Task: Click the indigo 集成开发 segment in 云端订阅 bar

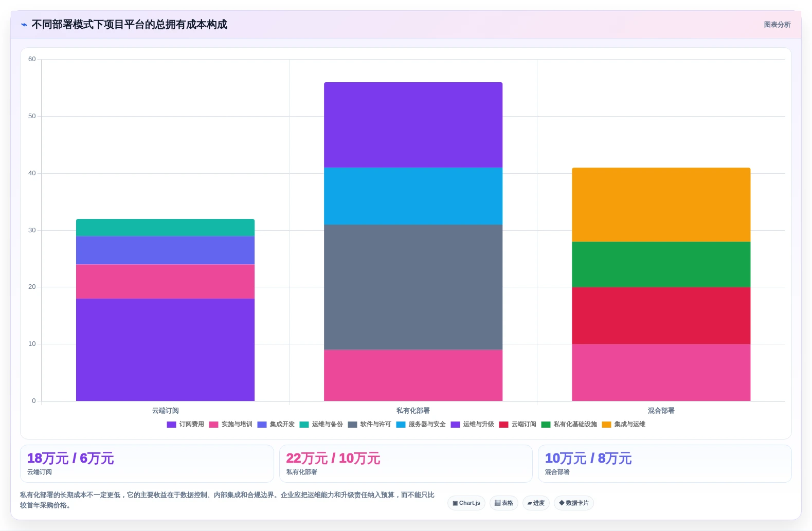Action: [165, 250]
